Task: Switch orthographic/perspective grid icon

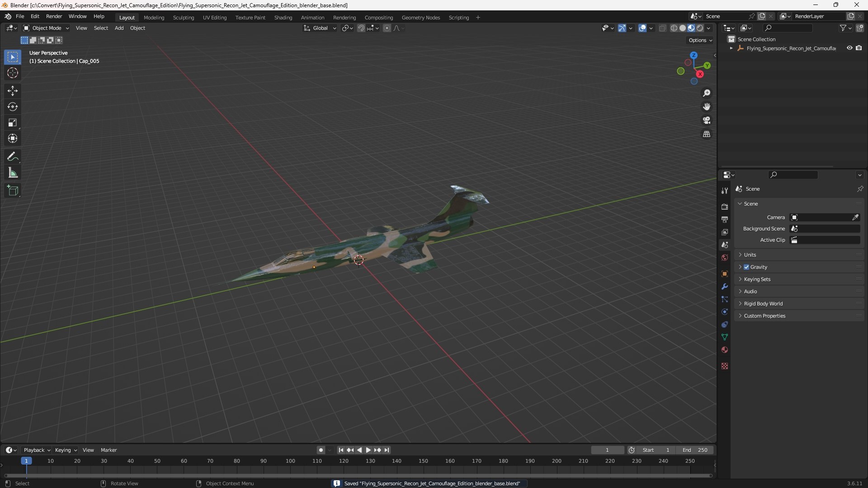Action: (x=707, y=134)
